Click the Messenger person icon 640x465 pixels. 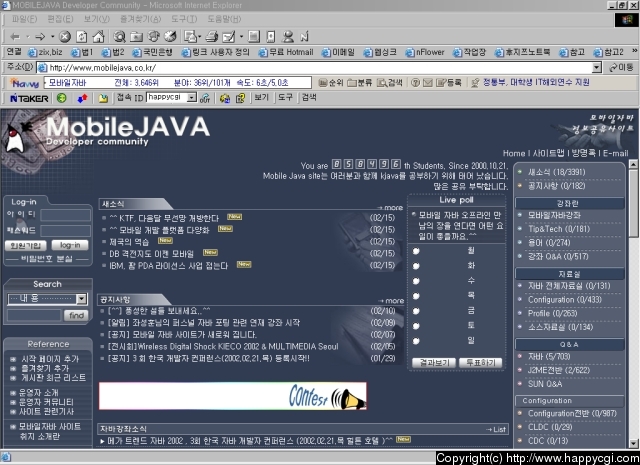click(288, 37)
